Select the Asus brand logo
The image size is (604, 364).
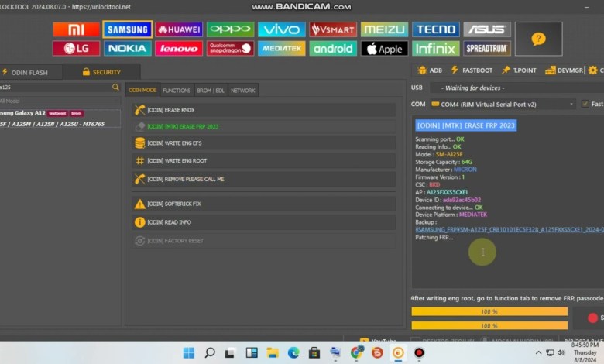[x=487, y=29]
